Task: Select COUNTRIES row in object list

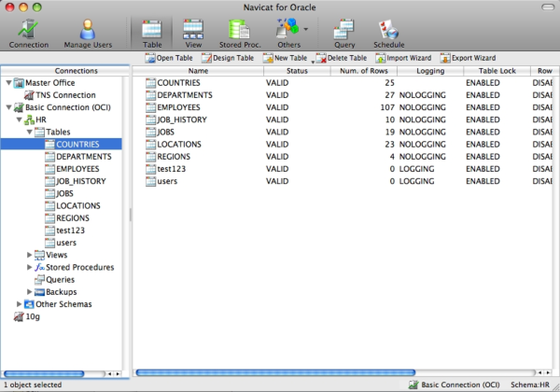Action: click(343, 83)
